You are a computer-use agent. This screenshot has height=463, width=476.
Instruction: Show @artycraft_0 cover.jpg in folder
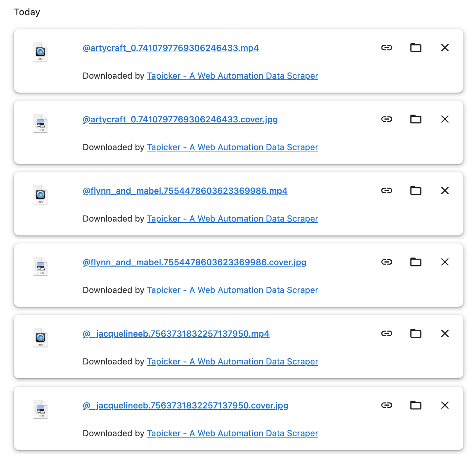pyautogui.click(x=416, y=119)
